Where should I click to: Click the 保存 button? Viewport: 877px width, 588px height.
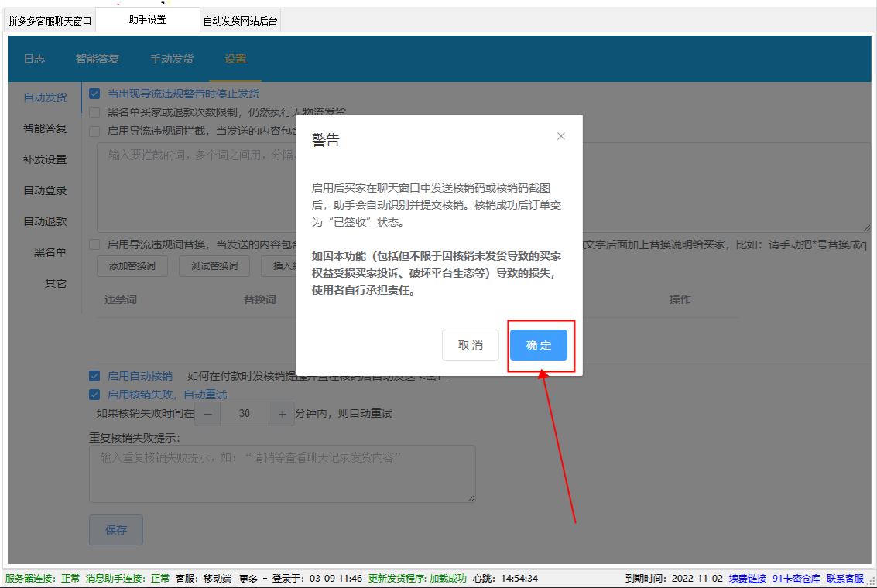click(x=116, y=530)
